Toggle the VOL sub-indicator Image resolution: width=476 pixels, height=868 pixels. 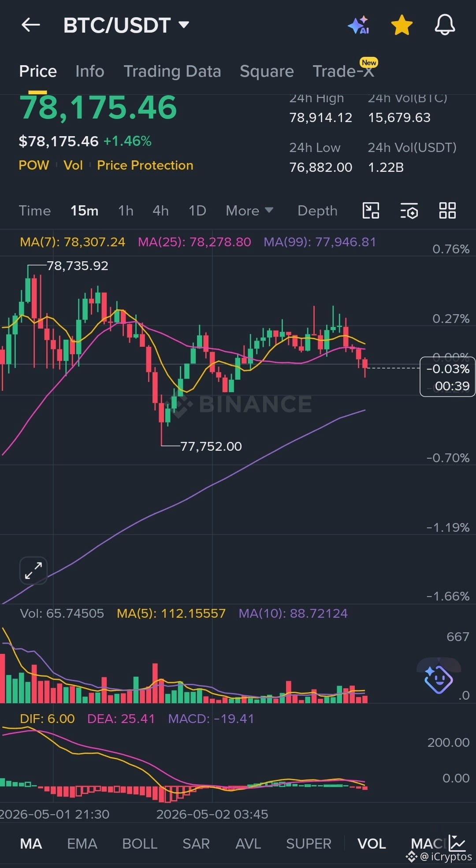372,843
